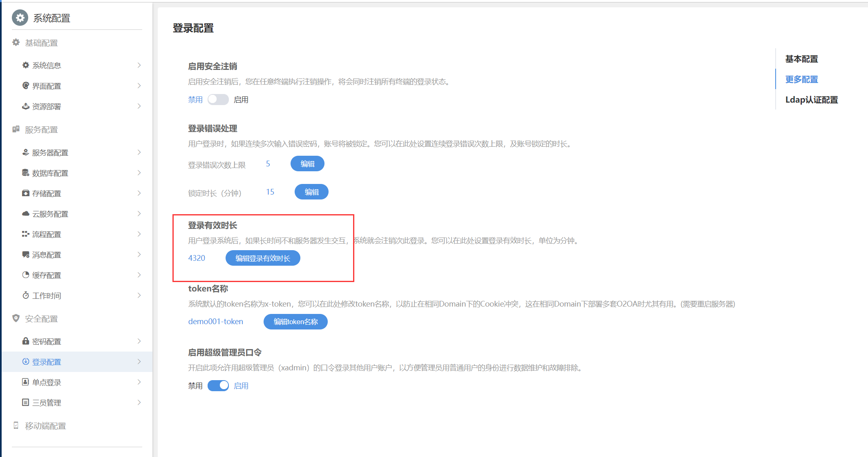868x457 pixels.
Task: Click the 数据库配置 database icon
Action: pos(25,172)
